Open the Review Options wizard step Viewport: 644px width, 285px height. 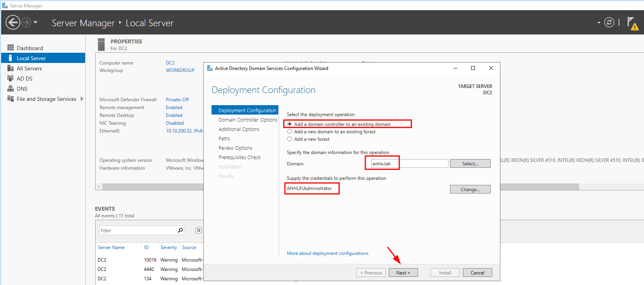235,148
